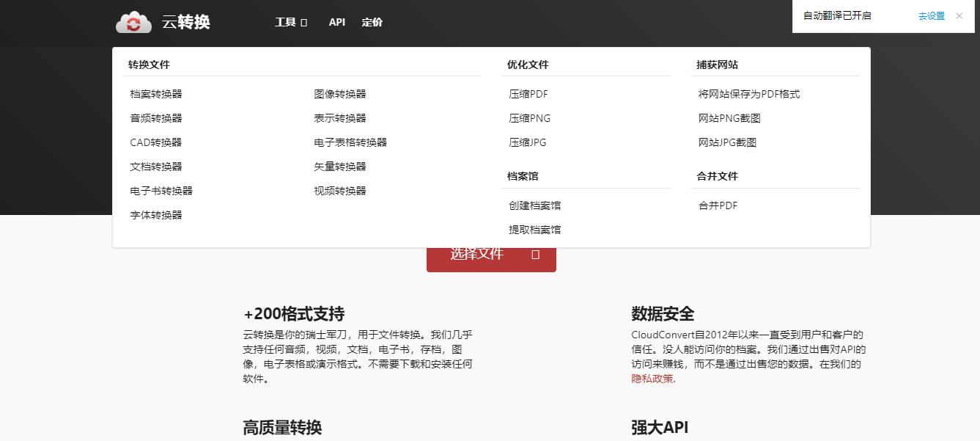Open the CAD转换器 tool

154,142
